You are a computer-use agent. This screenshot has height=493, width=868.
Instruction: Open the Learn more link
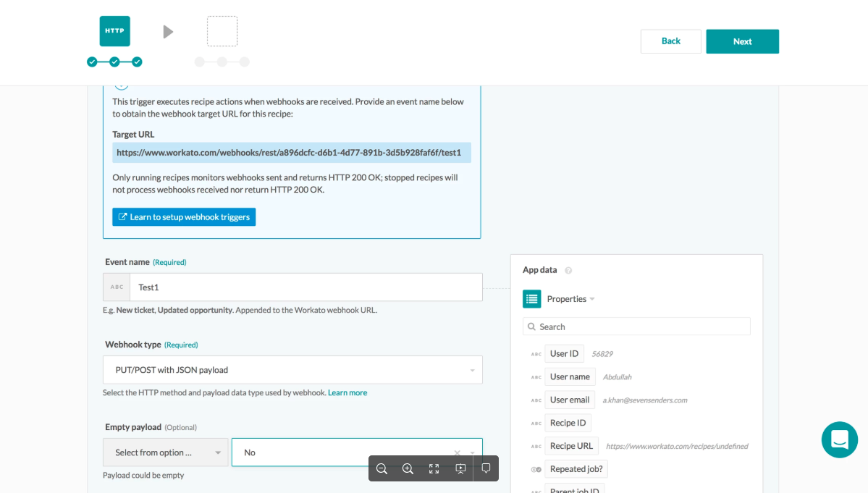click(347, 393)
